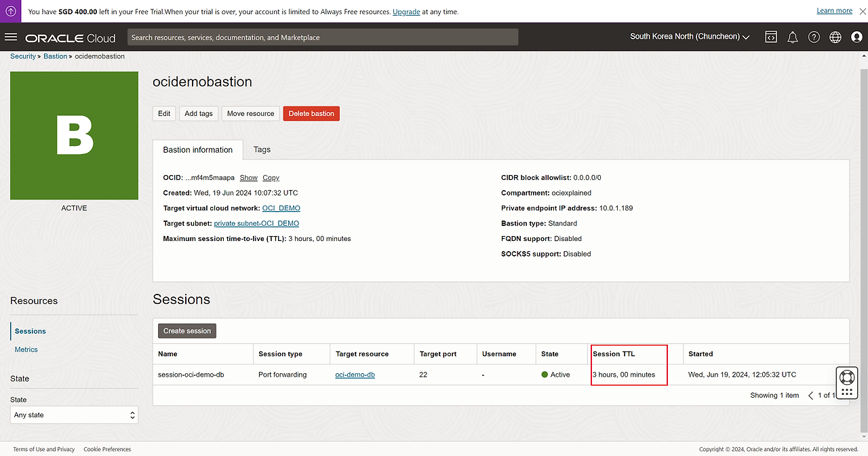Open the notifications bell
This screenshot has width=868, height=456.
point(792,37)
